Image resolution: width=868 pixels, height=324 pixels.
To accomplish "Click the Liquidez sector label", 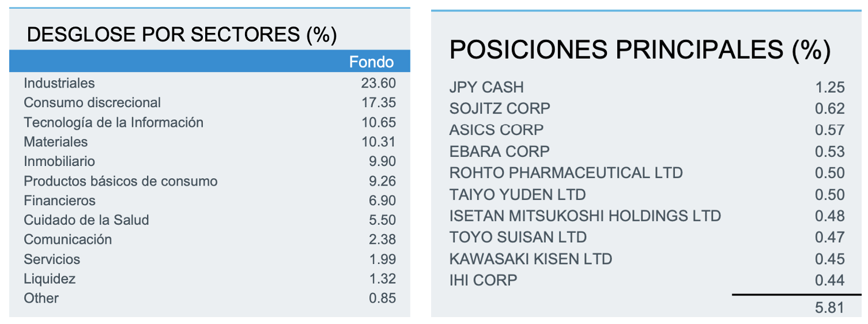I will 50,279.
